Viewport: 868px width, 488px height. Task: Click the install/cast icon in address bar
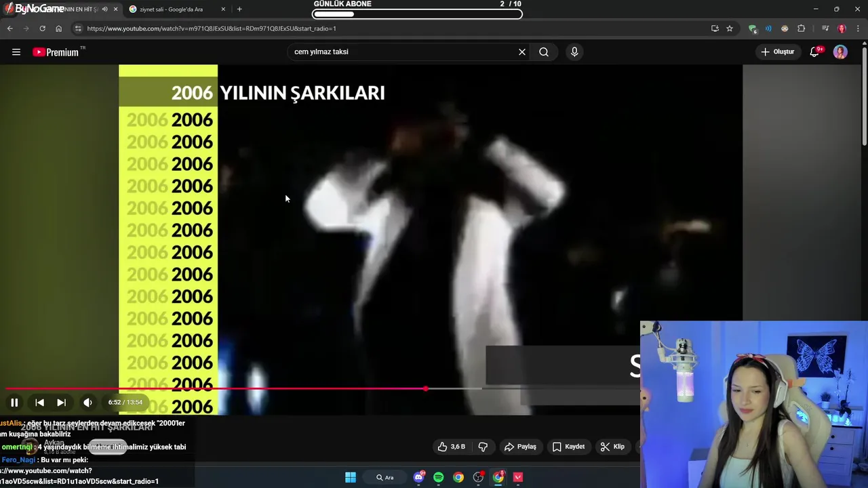(715, 28)
